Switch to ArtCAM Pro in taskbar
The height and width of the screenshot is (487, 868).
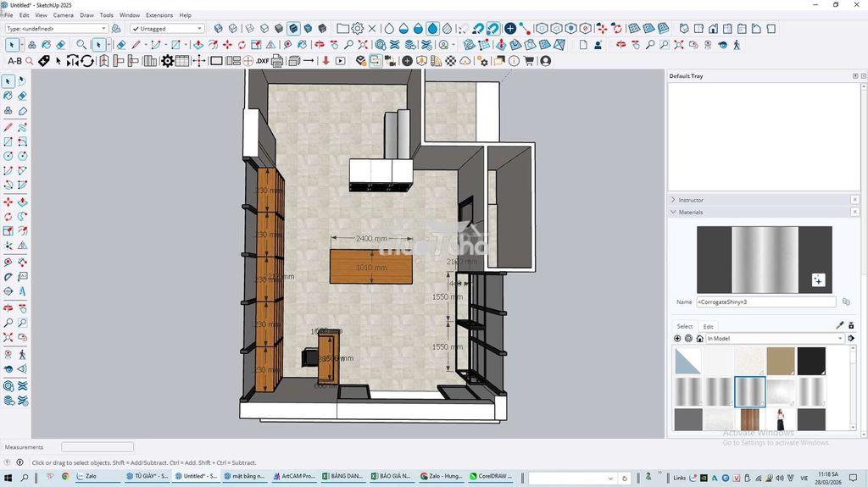pos(294,476)
